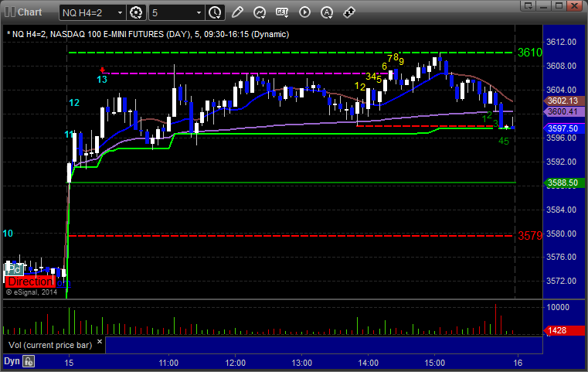The width and height of the screenshot is (588, 372).
Task: Open the studies chart icon menu
Action: pyautogui.click(x=260, y=12)
